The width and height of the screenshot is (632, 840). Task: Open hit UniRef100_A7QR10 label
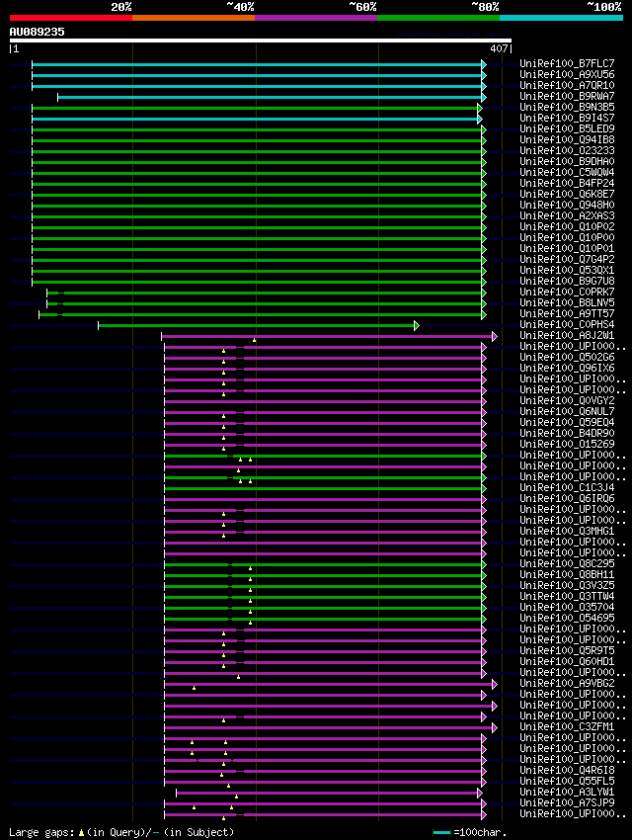567,85
